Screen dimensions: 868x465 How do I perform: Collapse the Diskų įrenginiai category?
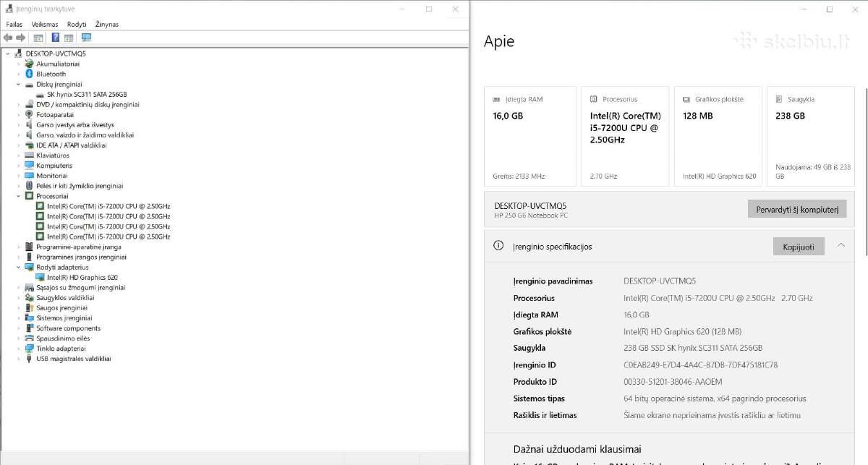tap(19, 84)
